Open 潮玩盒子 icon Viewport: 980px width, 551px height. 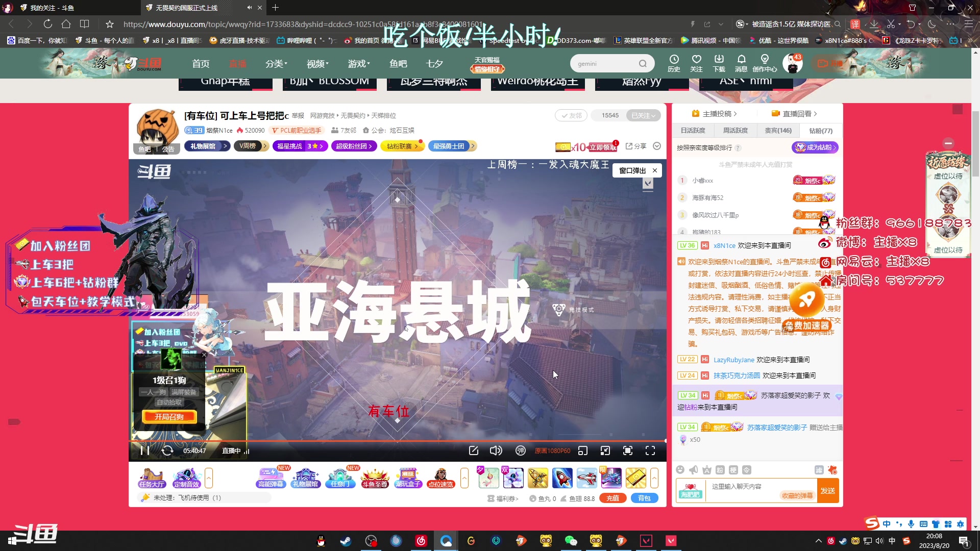[x=408, y=478]
